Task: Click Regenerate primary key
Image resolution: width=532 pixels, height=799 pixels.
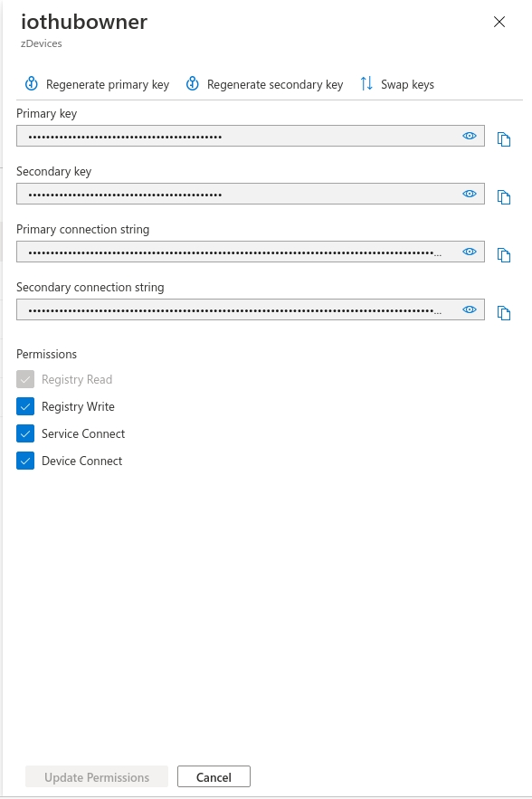Action: 97,84
